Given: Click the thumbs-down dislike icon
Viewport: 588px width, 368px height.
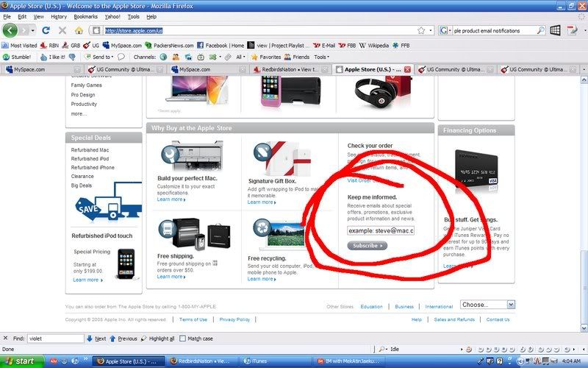Looking at the screenshot, I should 72,57.
